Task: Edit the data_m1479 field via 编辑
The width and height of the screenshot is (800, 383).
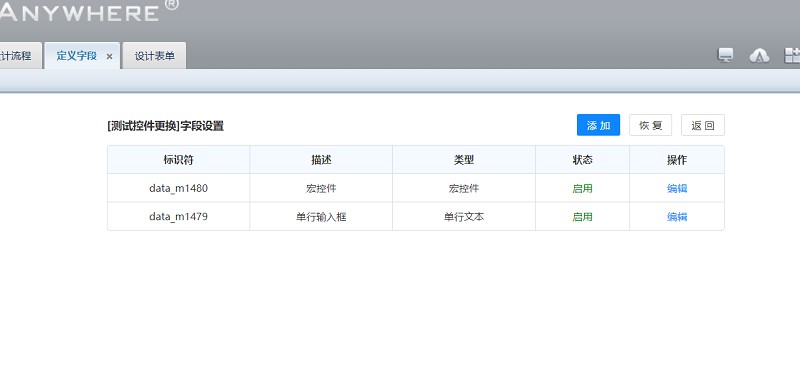Action: tap(677, 217)
